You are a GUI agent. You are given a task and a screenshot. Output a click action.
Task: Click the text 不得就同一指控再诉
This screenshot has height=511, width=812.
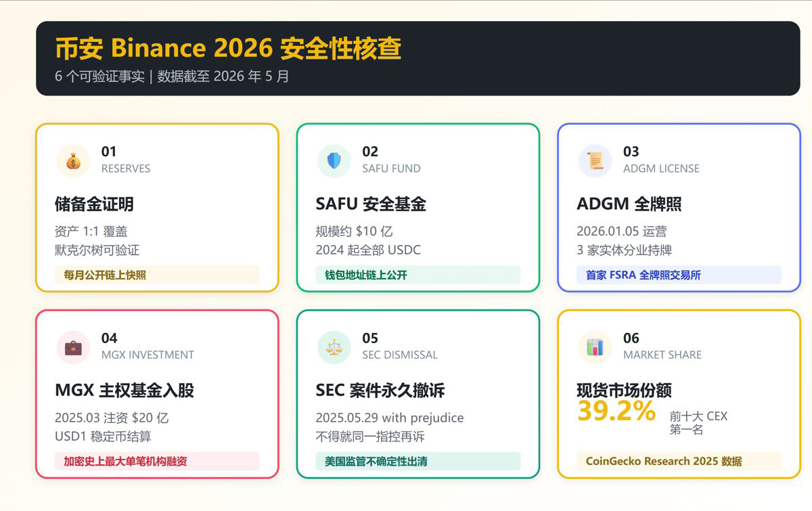click(370, 437)
